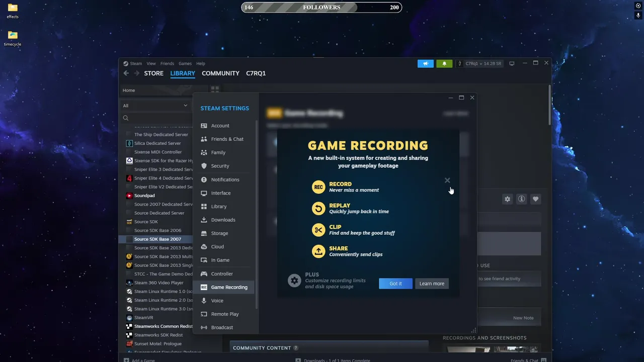Go to the STORE tab
This screenshot has height=362, width=644.
coord(153,73)
